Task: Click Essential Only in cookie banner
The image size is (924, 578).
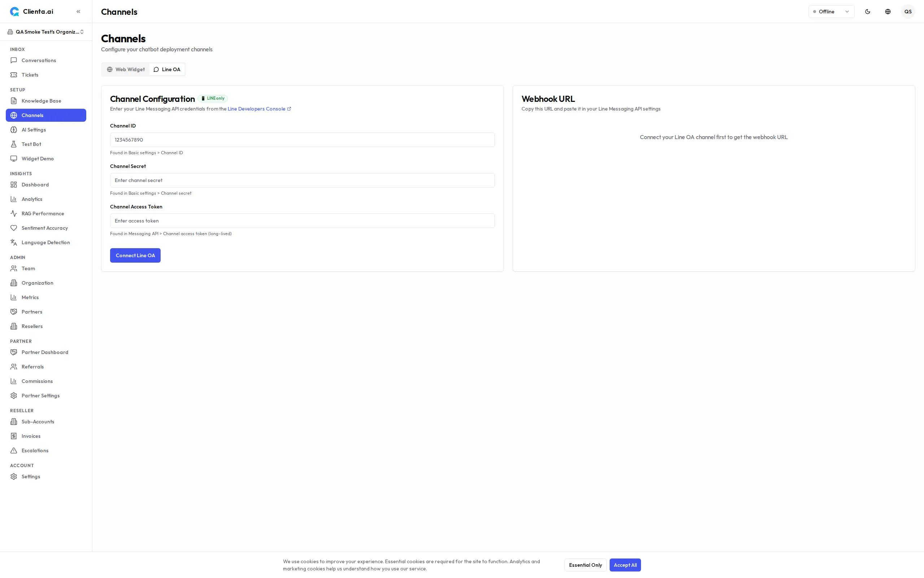Action: click(585, 565)
